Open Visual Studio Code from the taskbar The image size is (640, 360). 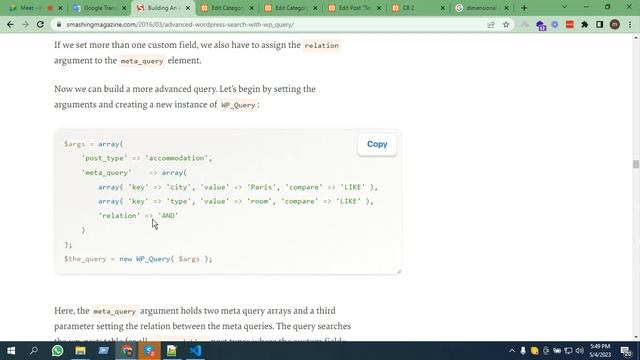[x=196, y=351]
